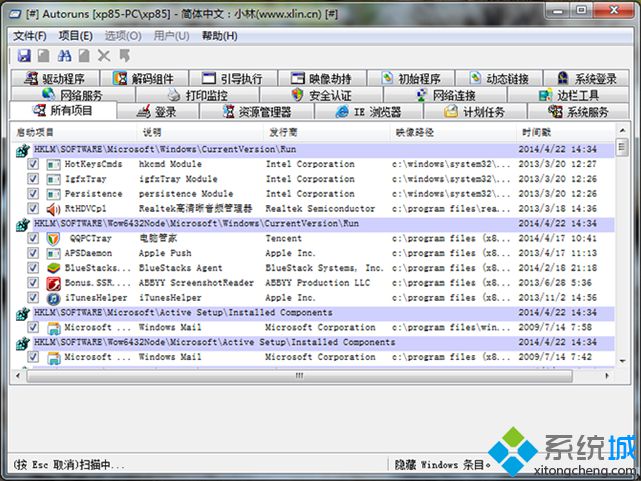
Task: Open the 帮助(H) menu
Action: [219, 36]
